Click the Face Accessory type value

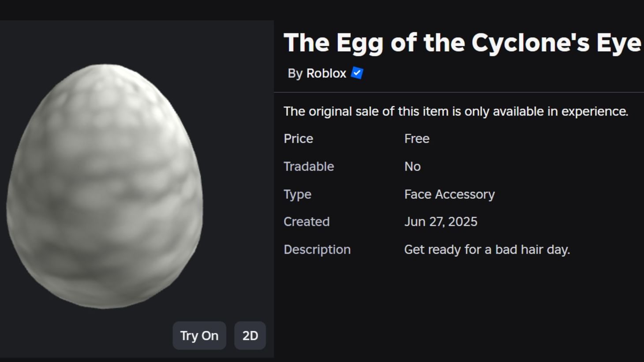click(449, 194)
